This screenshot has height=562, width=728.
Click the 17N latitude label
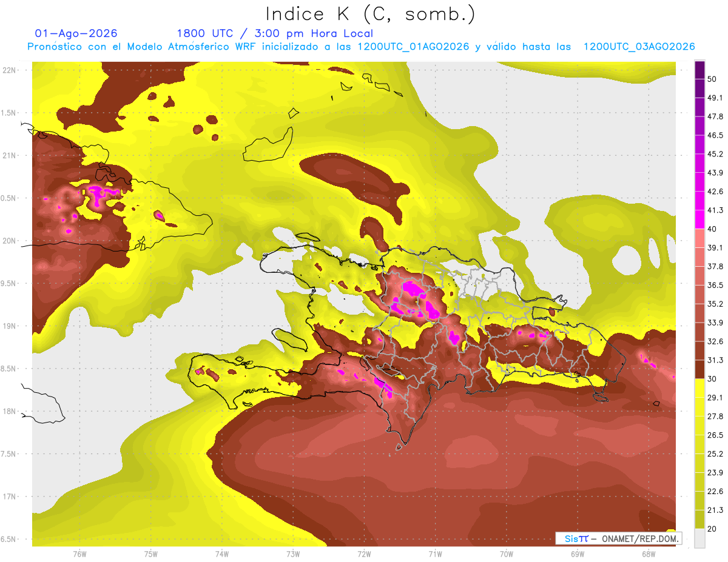(10, 497)
